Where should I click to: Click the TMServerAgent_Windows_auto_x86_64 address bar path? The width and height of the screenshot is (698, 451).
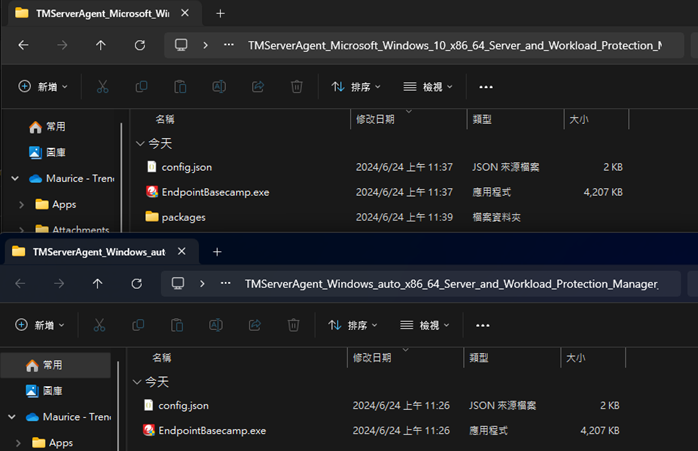[x=451, y=284]
